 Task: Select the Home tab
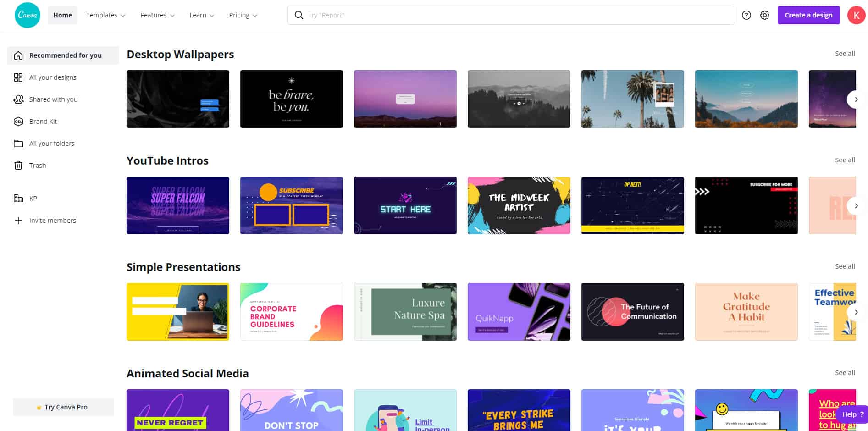62,15
